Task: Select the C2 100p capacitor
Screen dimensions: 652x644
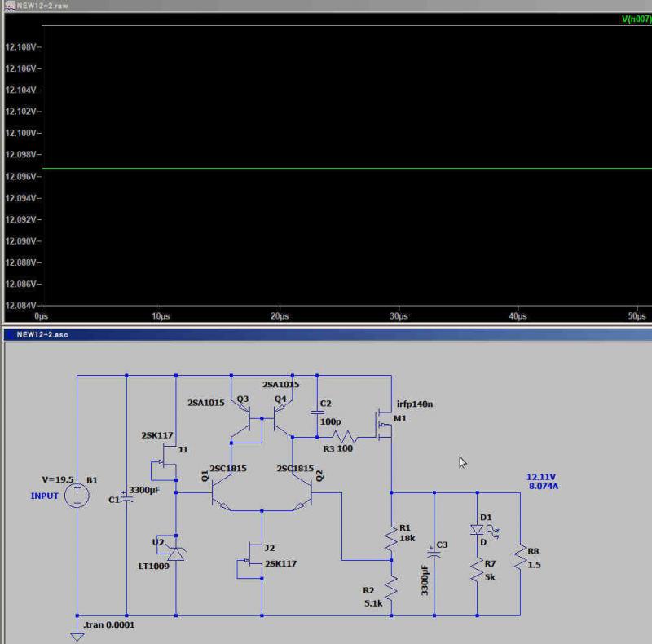Action: coord(316,414)
